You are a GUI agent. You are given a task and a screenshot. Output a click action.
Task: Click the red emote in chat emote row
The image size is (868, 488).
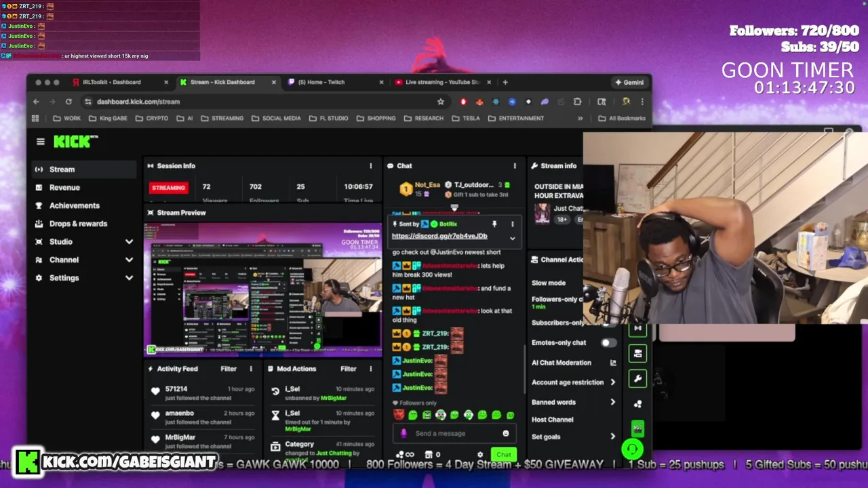tap(399, 415)
